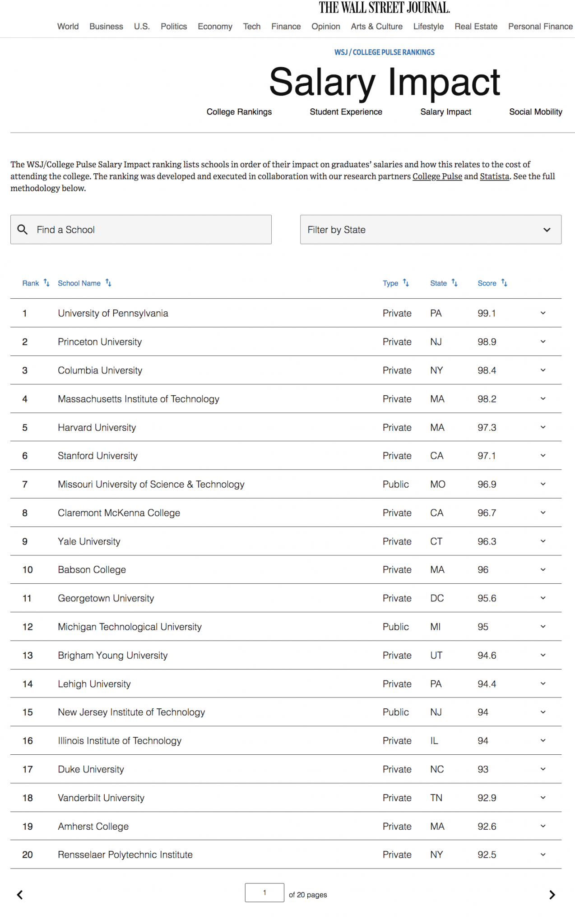Switch to Social Mobility tab

[536, 112]
